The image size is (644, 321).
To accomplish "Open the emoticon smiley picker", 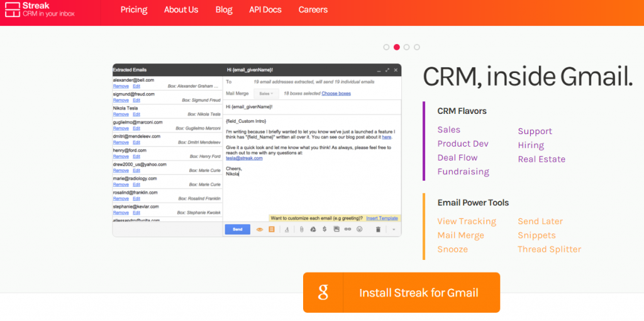I will pyautogui.click(x=360, y=230).
